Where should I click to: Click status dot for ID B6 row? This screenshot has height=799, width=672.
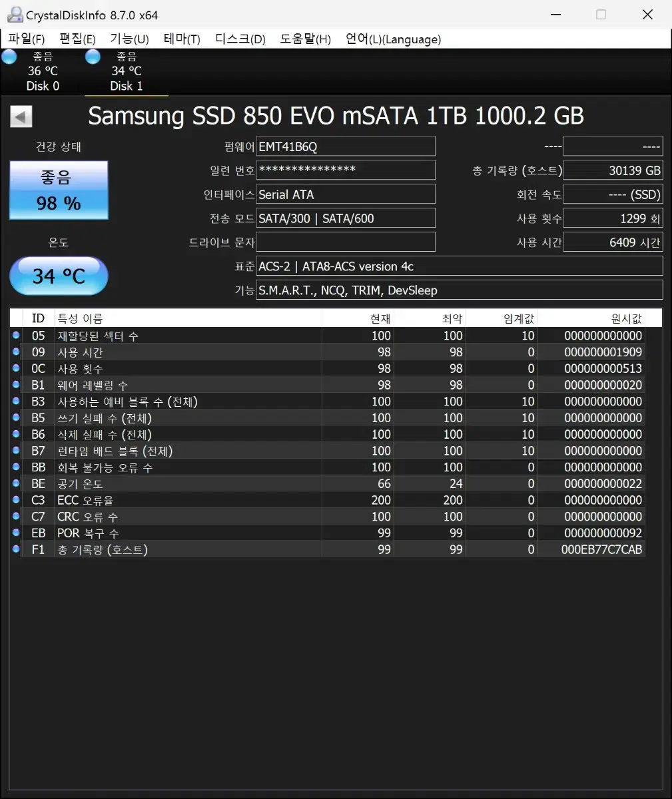[x=16, y=434]
